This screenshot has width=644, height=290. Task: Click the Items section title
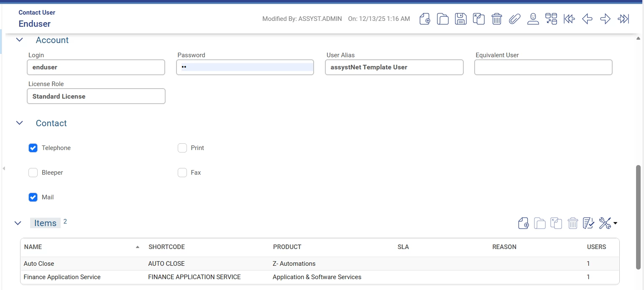pyautogui.click(x=45, y=223)
